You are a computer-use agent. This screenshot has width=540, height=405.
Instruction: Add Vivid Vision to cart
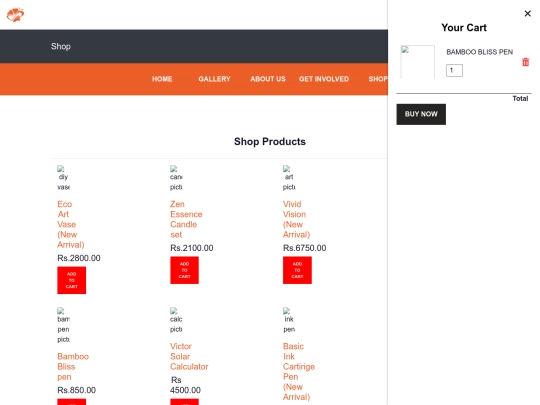click(x=297, y=270)
